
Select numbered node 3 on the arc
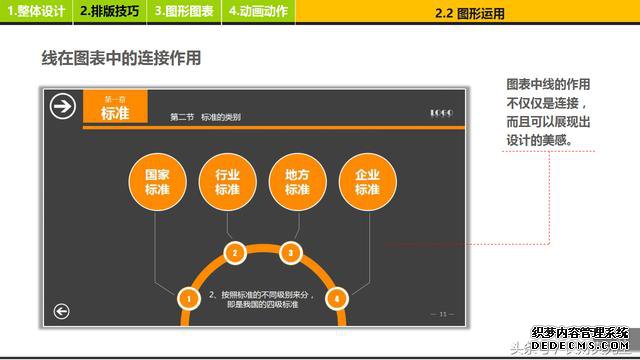[x=291, y=253]
